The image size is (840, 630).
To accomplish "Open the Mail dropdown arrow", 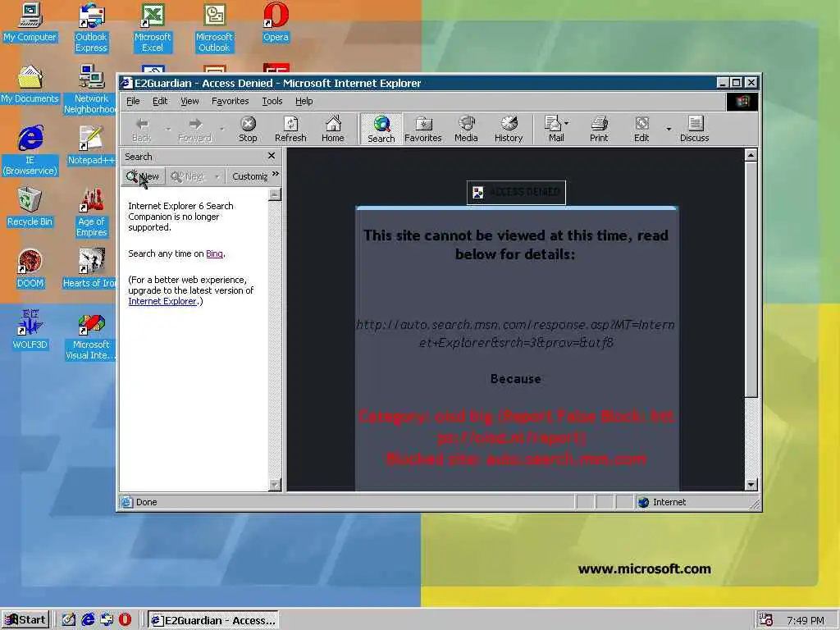I will point(567,123).
